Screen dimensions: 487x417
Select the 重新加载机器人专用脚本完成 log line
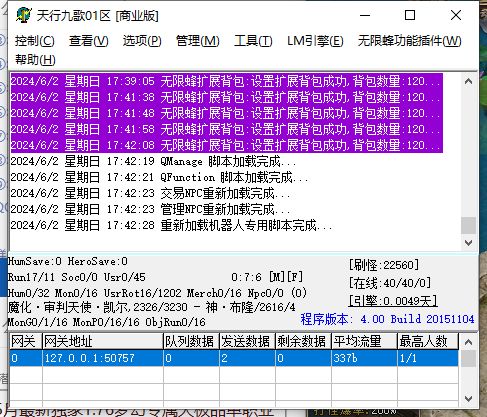[x=171, y=225]
